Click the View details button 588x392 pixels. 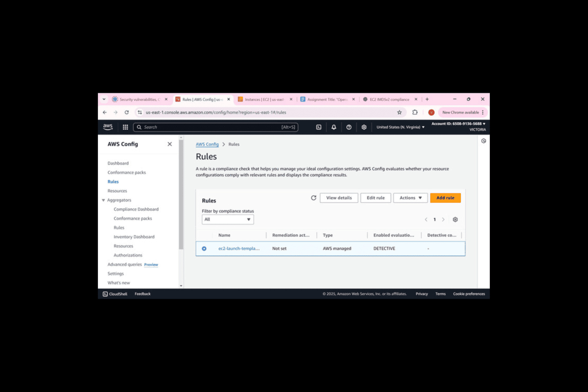339,198
